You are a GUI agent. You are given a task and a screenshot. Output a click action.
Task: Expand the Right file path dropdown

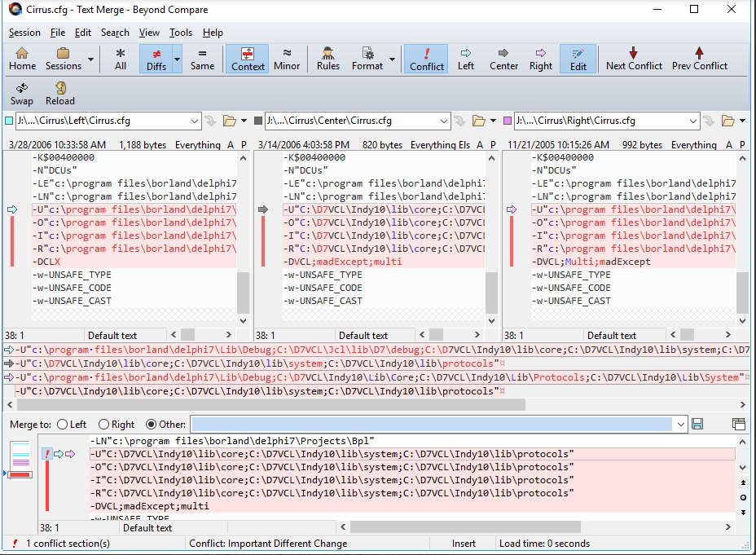click(x=692, y=121)
